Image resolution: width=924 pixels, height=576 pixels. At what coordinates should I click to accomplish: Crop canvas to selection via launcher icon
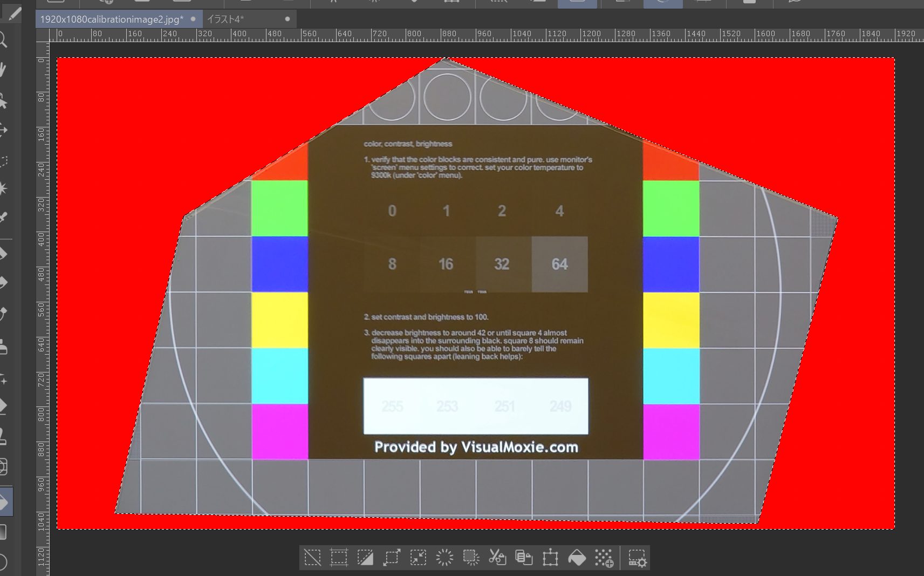pos(339,557)
